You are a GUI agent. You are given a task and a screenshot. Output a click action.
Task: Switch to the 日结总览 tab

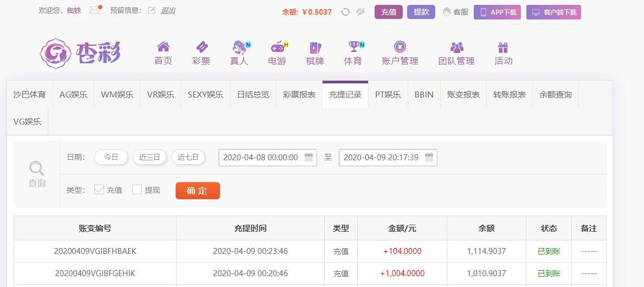(x=253, y=94)
